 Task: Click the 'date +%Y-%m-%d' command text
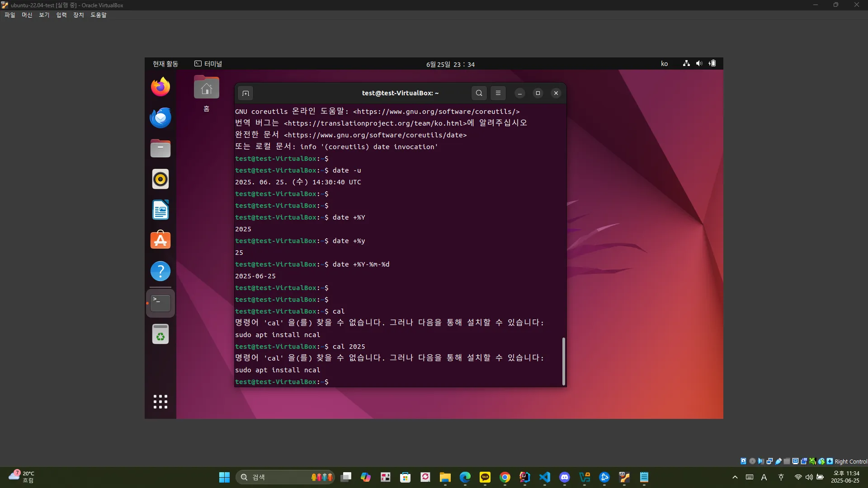pyautogui.click(x=361, y=264)
